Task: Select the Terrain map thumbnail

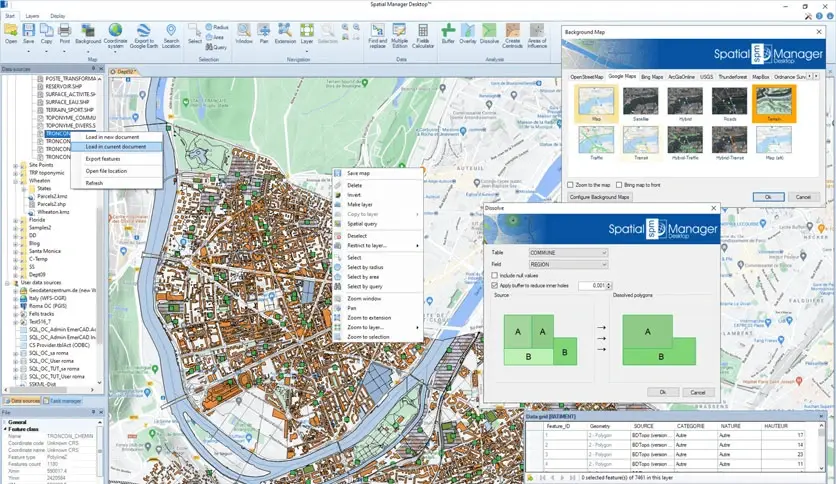Action: 774,104
